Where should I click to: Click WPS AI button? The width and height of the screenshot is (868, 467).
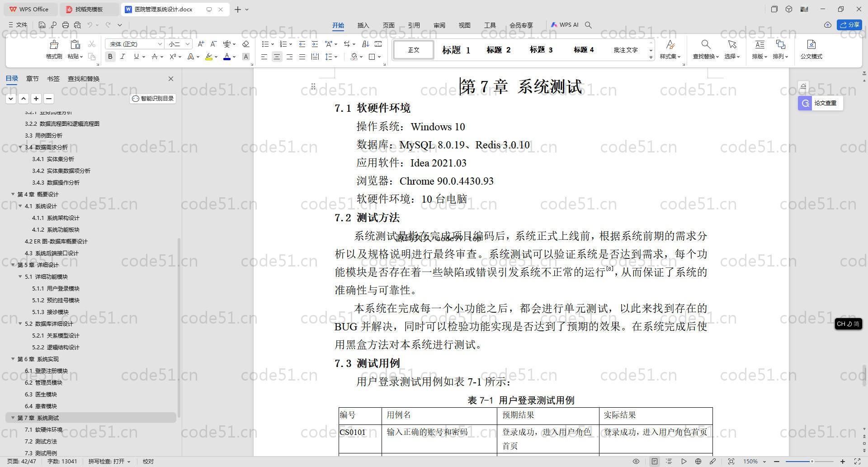click(565, 25)
